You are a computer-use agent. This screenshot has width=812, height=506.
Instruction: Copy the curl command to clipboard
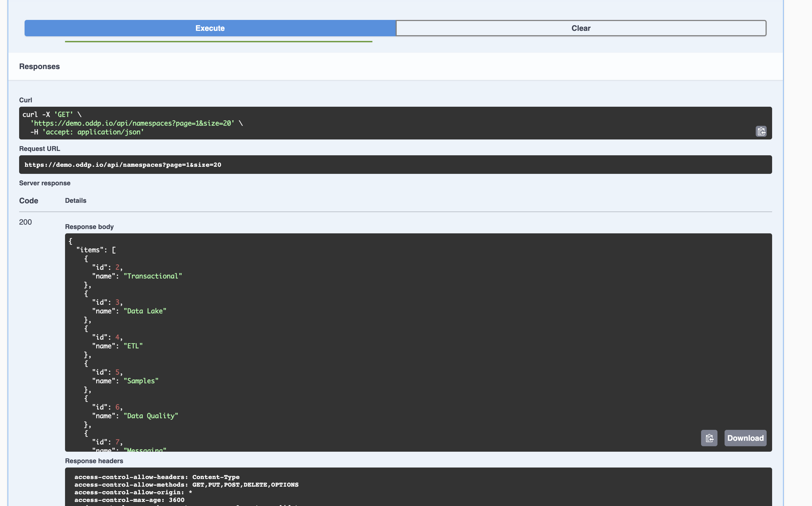tap(761, 131)
